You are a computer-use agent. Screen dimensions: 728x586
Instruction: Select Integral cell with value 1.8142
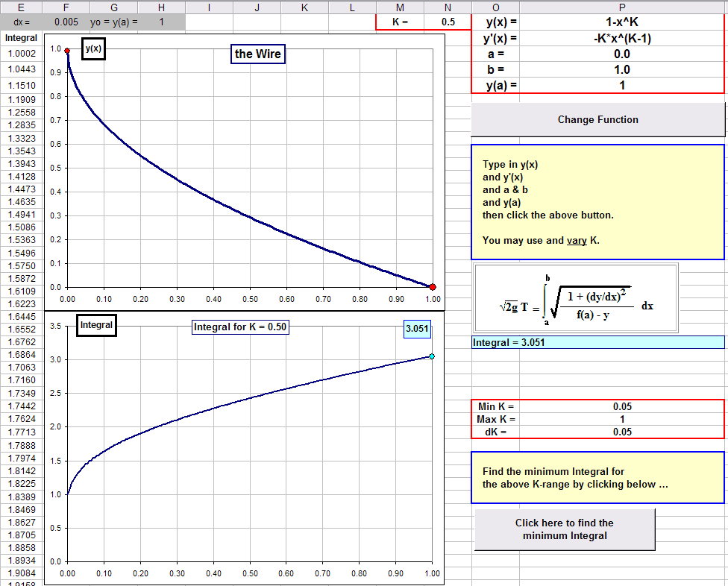pyautogui.click(x=22, y=471)
